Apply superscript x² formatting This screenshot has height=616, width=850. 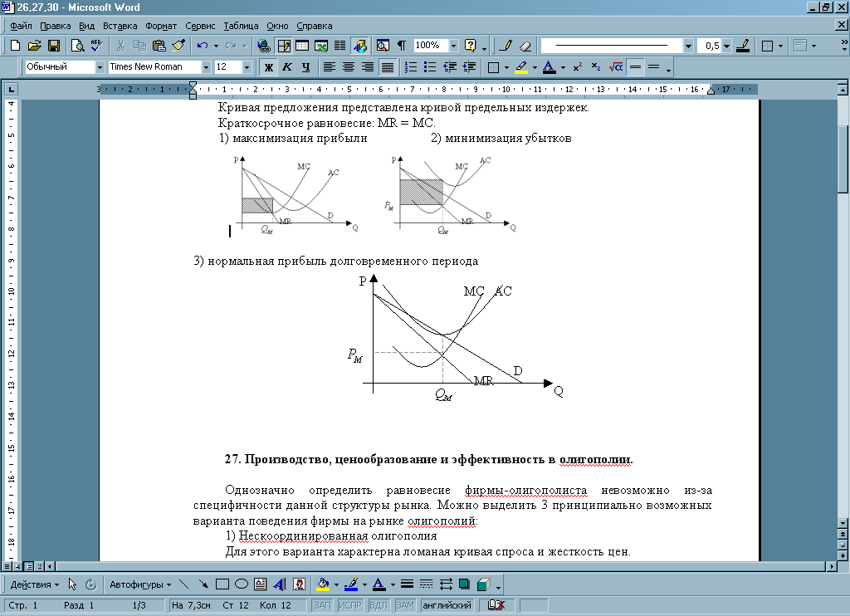tap(578, 67)
